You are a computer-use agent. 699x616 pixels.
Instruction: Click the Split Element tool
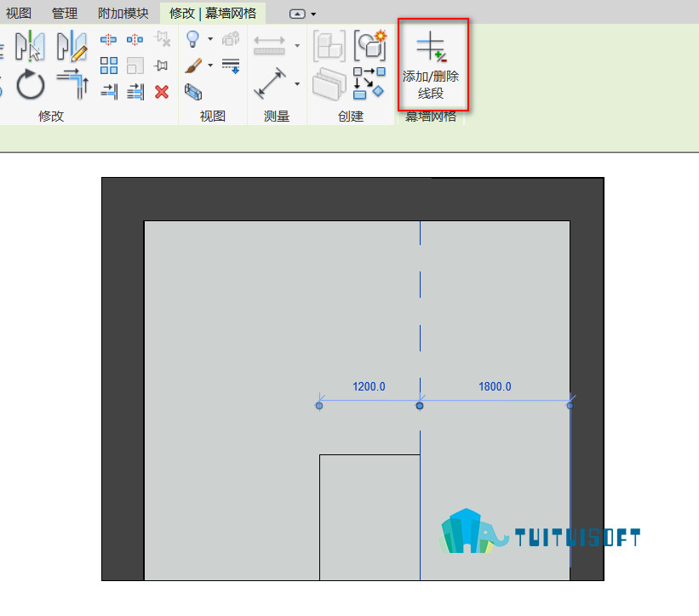click(108, 40)
